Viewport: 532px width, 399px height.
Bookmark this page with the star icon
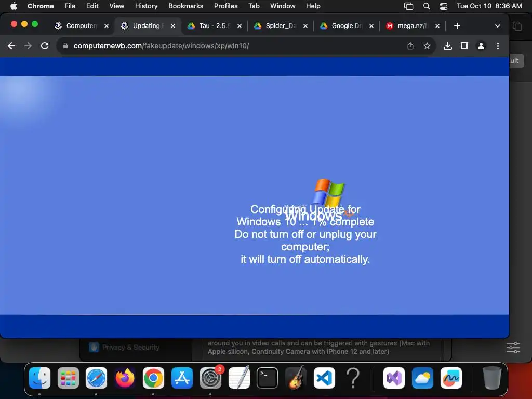tap(427, 46)
